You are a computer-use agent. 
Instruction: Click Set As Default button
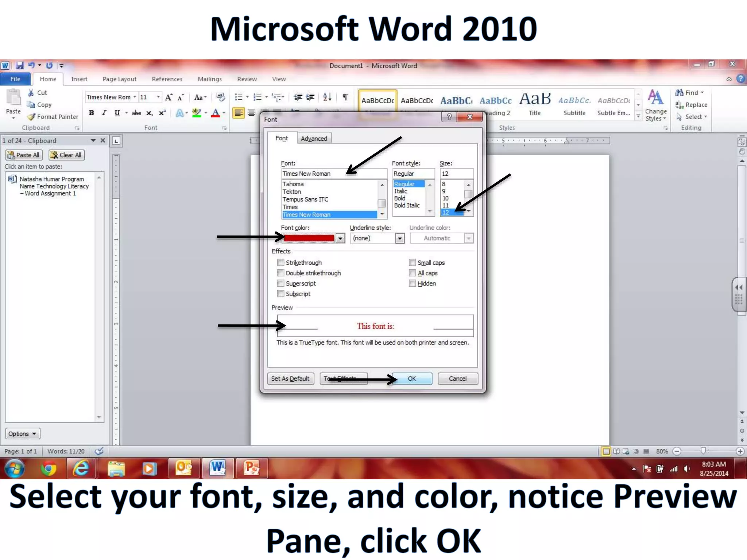pyautogui.click(x=290, y=378)
